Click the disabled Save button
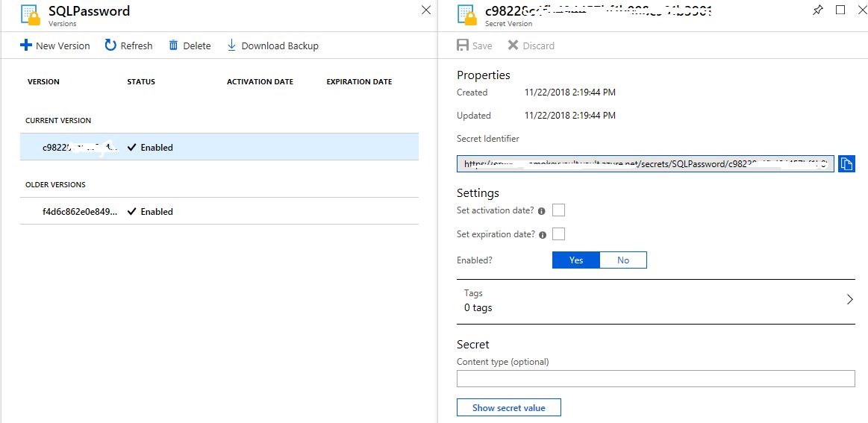This screenshot has width=868, height=423. coord(475,46)
